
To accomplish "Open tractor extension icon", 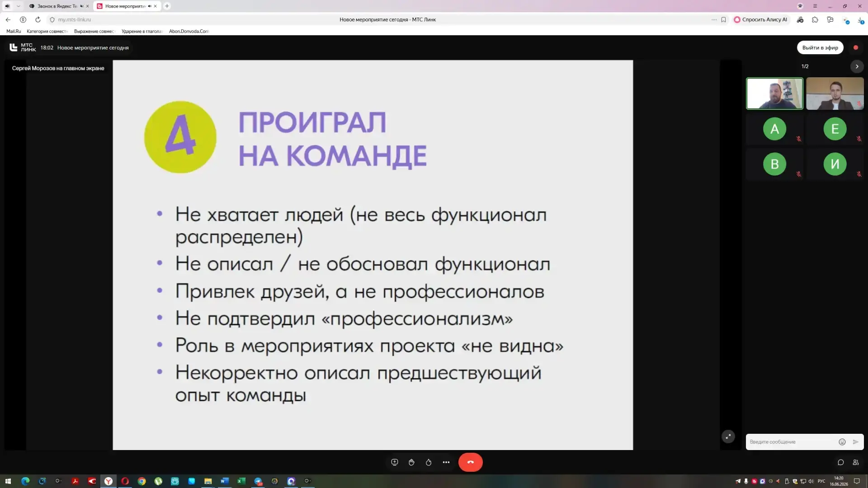I will pos(800,19).
